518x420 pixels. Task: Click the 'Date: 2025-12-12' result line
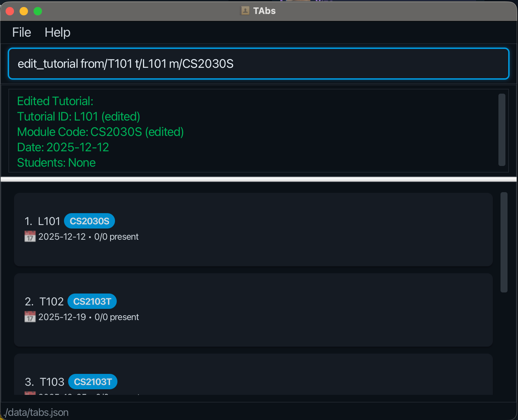click(63, 147)
